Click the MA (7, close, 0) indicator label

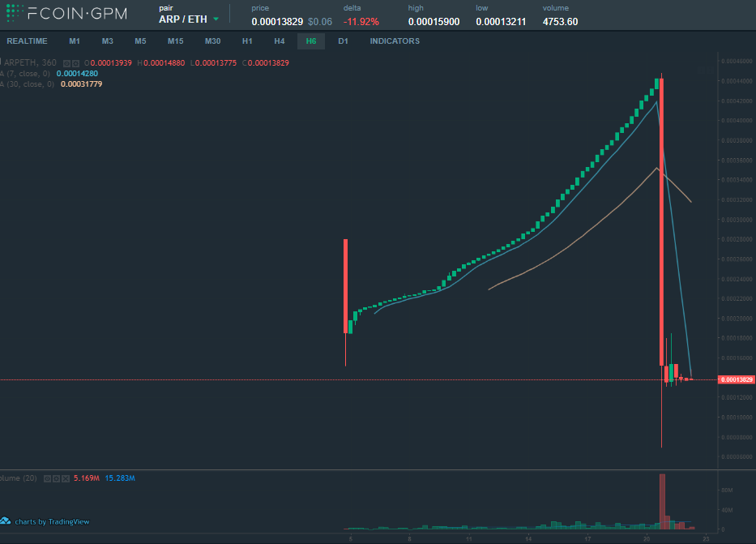pos(25,73)
